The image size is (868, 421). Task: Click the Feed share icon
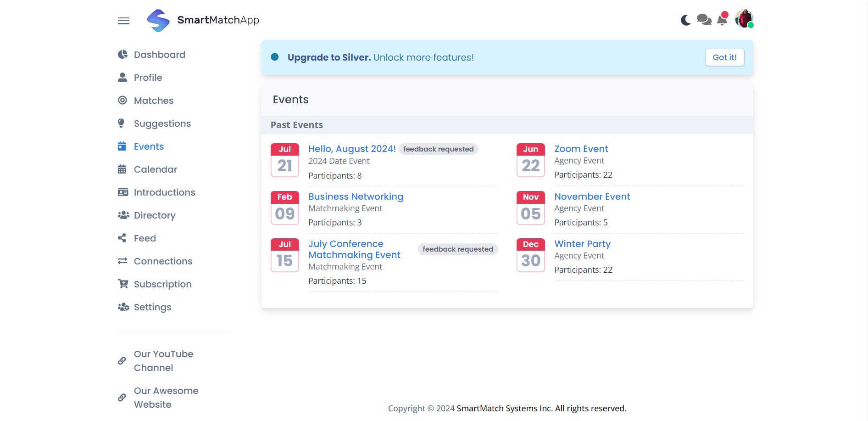(x=121, y=238)
